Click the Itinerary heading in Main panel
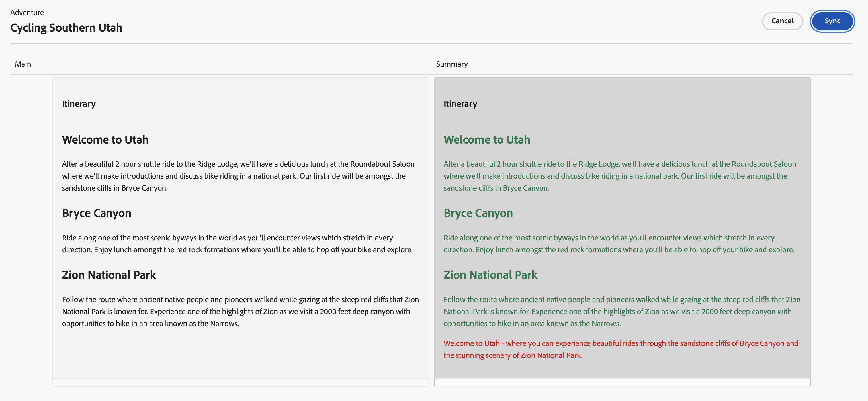 pyautogui.click(x=79, y=104)
